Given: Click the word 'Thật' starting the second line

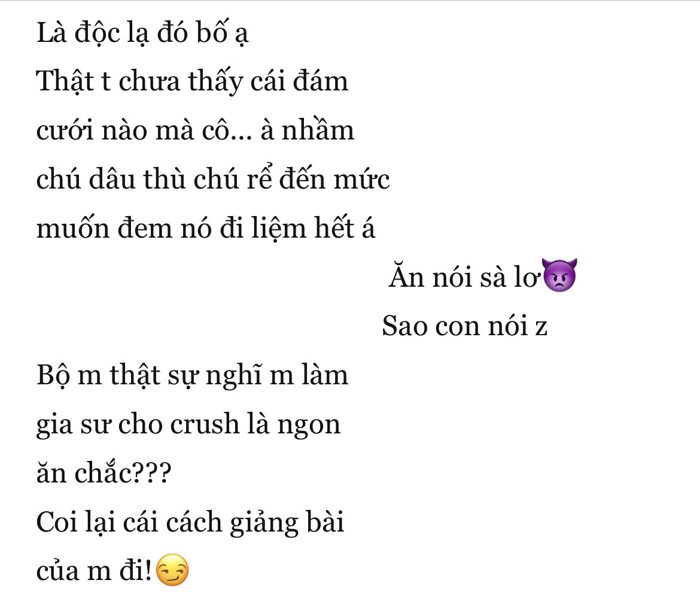Looking at the screenshot, I should click(65, 82).
